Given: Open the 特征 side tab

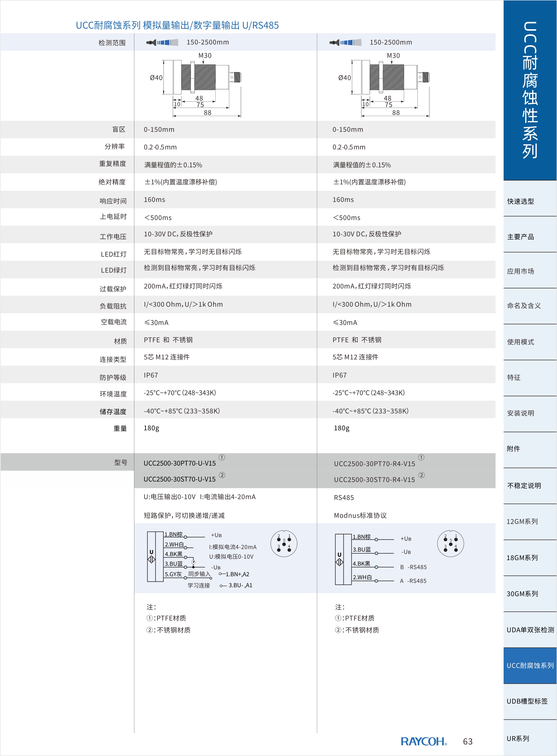Looking at the screenshot, I should point(530,378).
